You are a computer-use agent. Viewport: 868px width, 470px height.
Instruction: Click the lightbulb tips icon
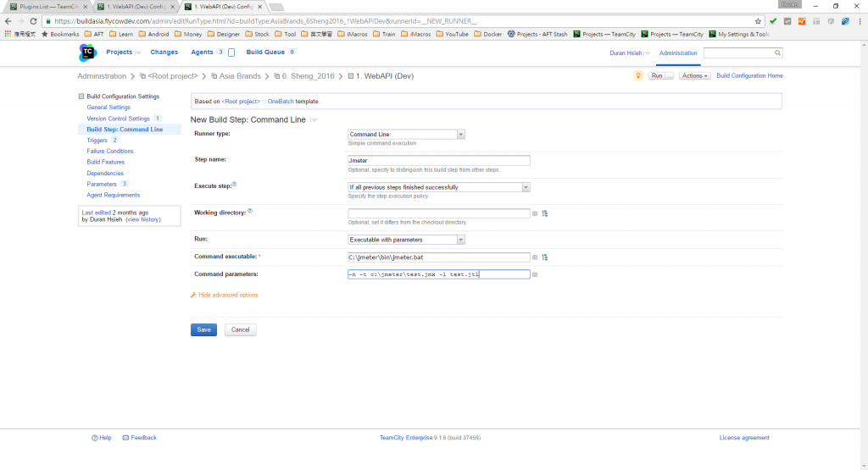click(x=637, y=75)
